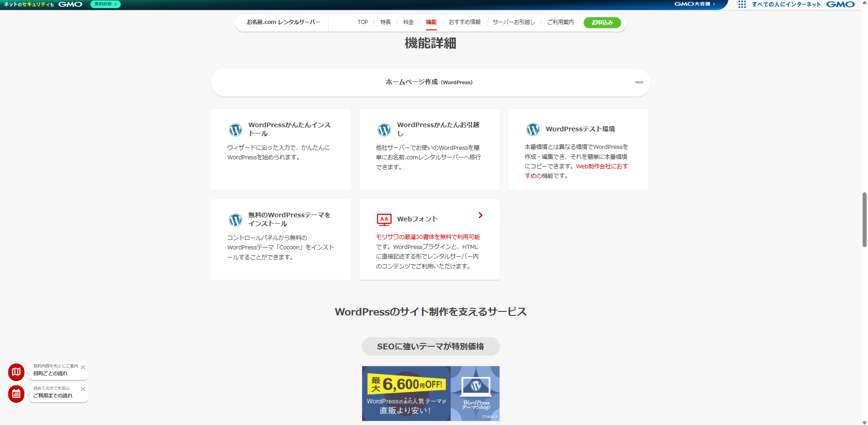Click the page vertical scrollbar thumb

click(864, 220)
